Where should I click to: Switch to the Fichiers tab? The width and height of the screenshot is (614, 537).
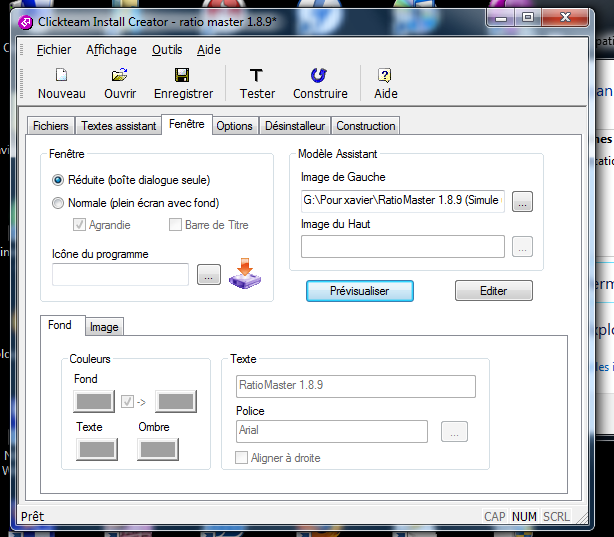pos(51,126)
